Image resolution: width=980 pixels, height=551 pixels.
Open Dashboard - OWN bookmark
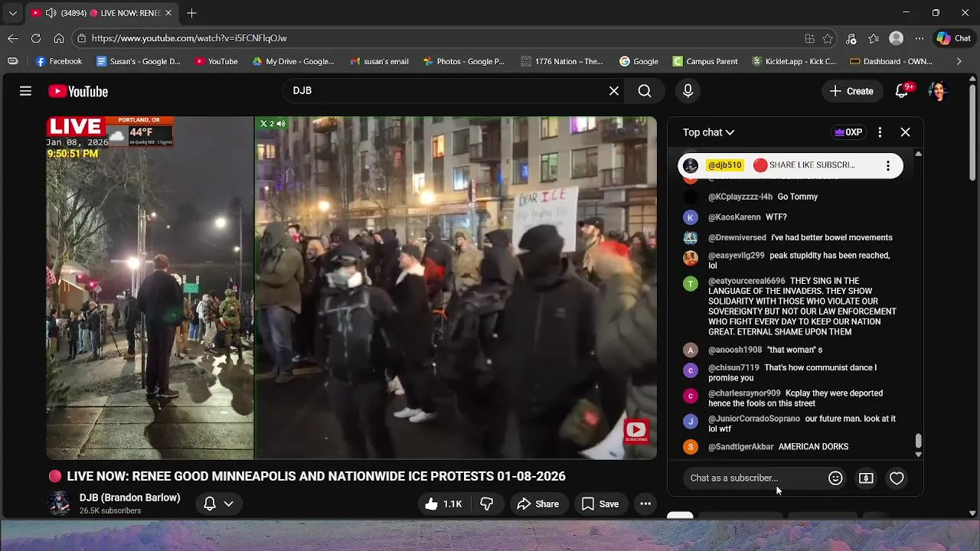(x=891, y=61)
